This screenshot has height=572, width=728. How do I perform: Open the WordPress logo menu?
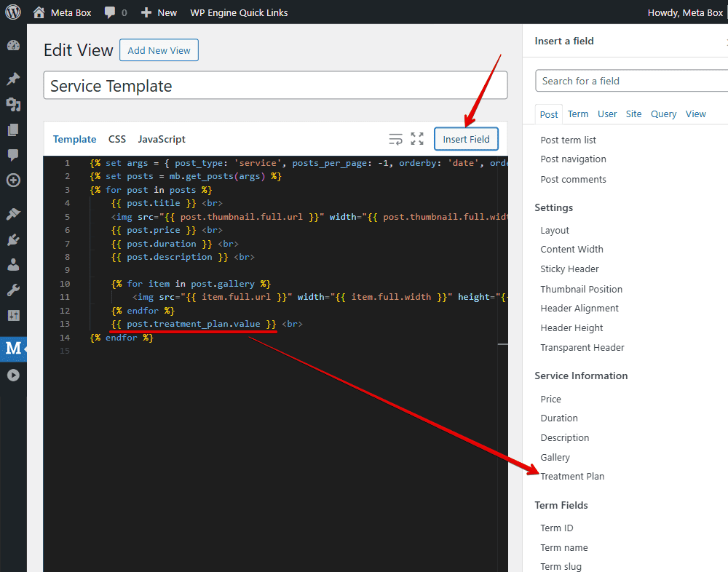(13, 12)
